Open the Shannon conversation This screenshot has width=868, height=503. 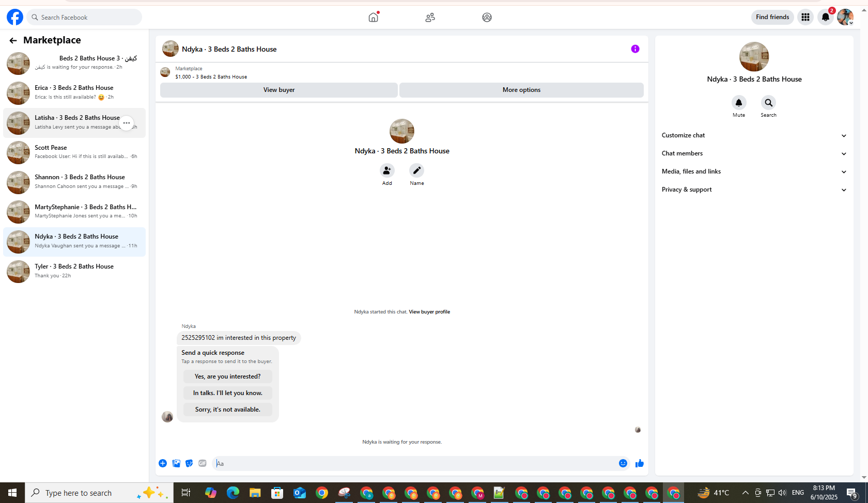(74, 182)
